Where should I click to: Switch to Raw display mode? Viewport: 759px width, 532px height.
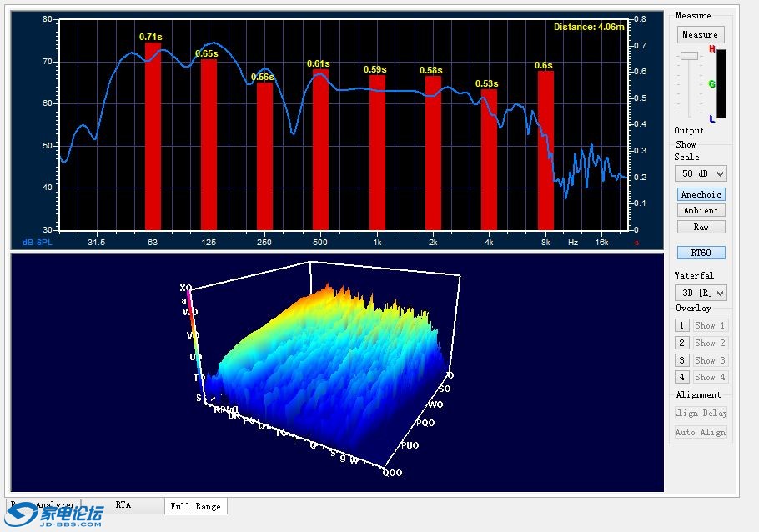701,227
